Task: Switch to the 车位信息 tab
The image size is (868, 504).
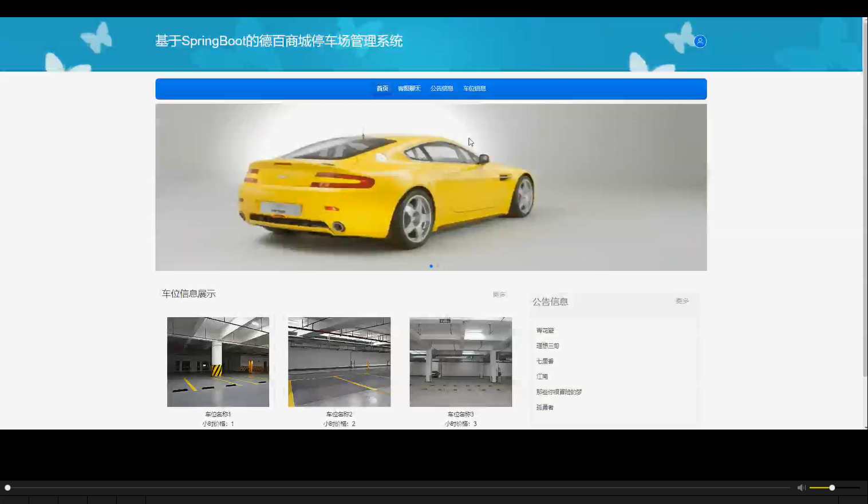Action: [x=475, y=88]
